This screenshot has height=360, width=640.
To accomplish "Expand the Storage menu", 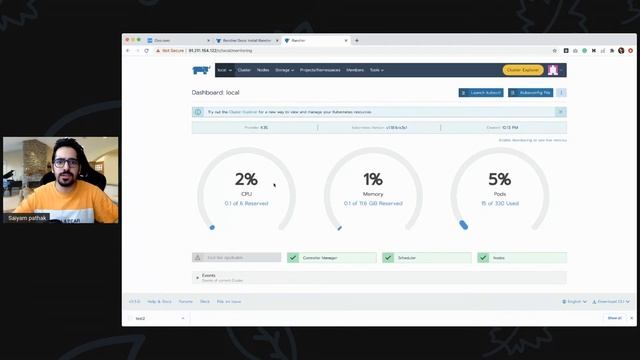I will (284, 70).
